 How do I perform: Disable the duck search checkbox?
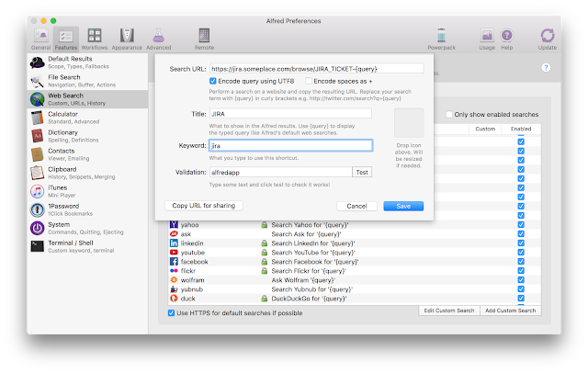(x=521, y=298)
